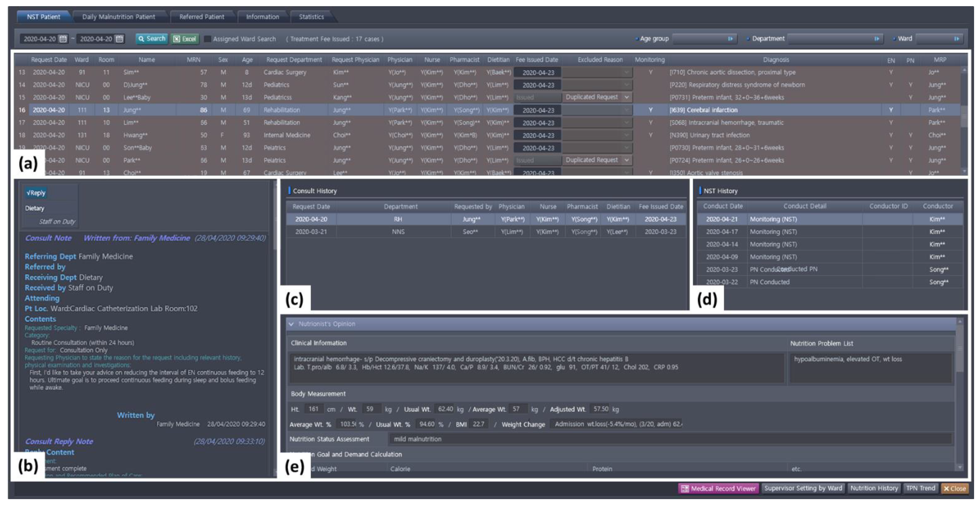Click the Search magnifier button

[x=151, y=39]
